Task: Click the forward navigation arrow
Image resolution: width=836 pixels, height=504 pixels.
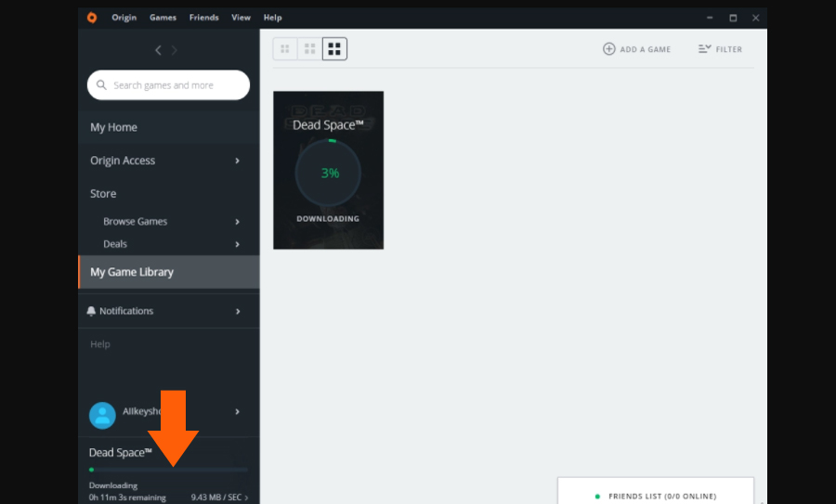Action: tap(175, 50)
